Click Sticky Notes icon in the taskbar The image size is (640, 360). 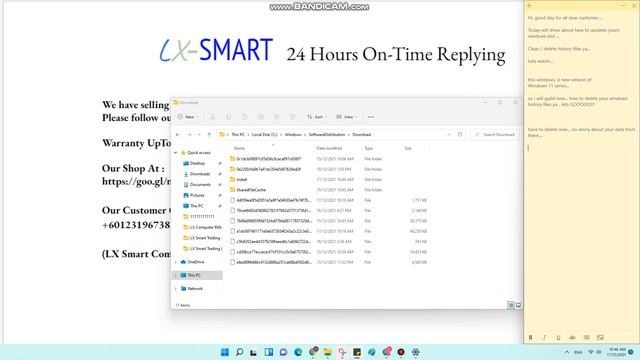[357, 352]
